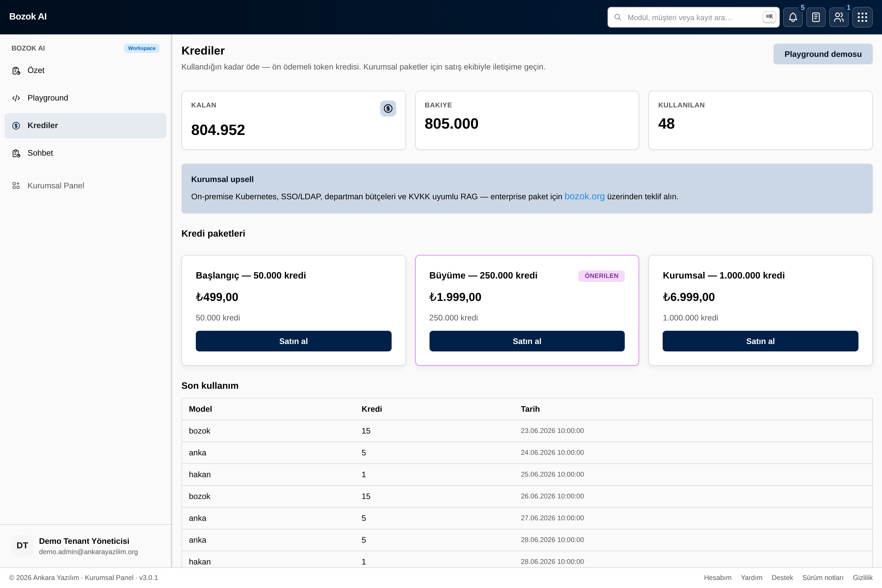
Task: Buy the Başlangıç 50.000 kredi package
Action: click(293, 341)
